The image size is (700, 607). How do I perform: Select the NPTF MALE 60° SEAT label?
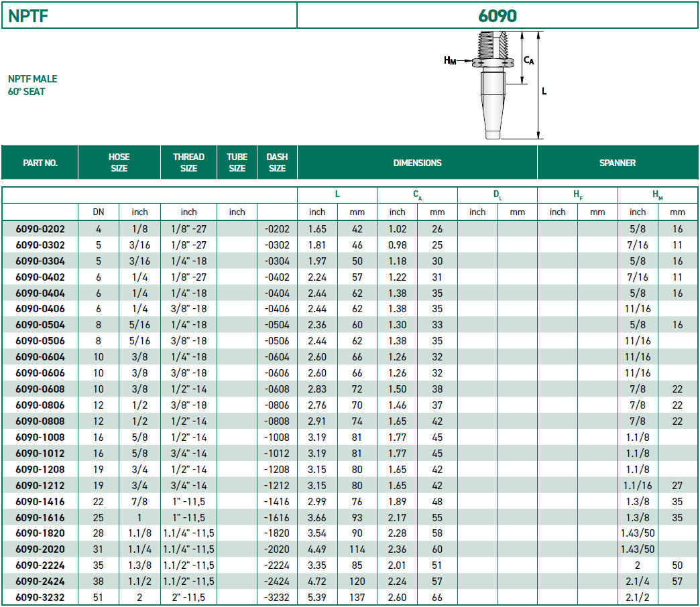[x=33, y=85]
